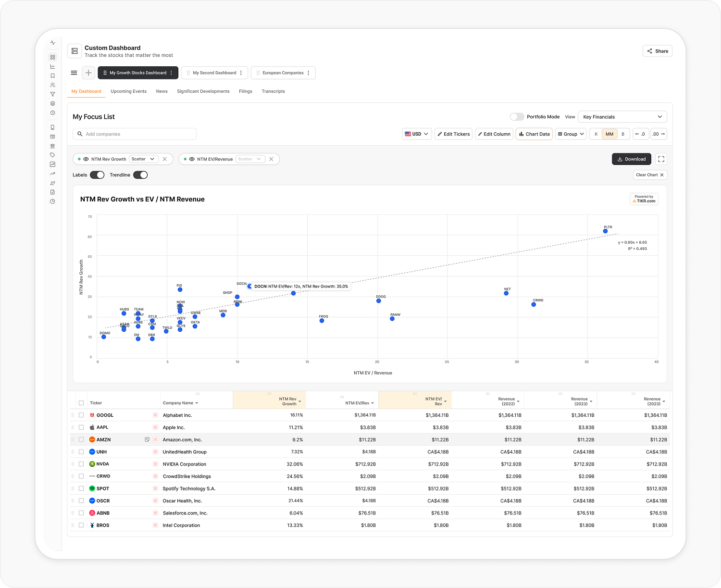Open the USD currency dropdown
The height and width of the screenshot is (588, 721).
pyautogui.click(x=417, y=134)
